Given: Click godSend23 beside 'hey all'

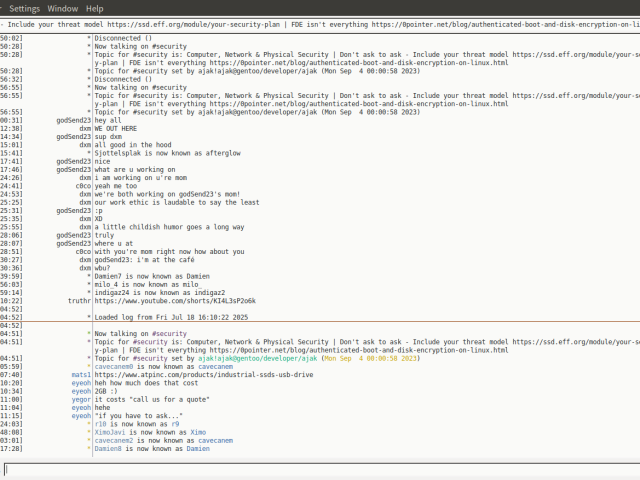Looking at the screenshot, I should point(73,120).
